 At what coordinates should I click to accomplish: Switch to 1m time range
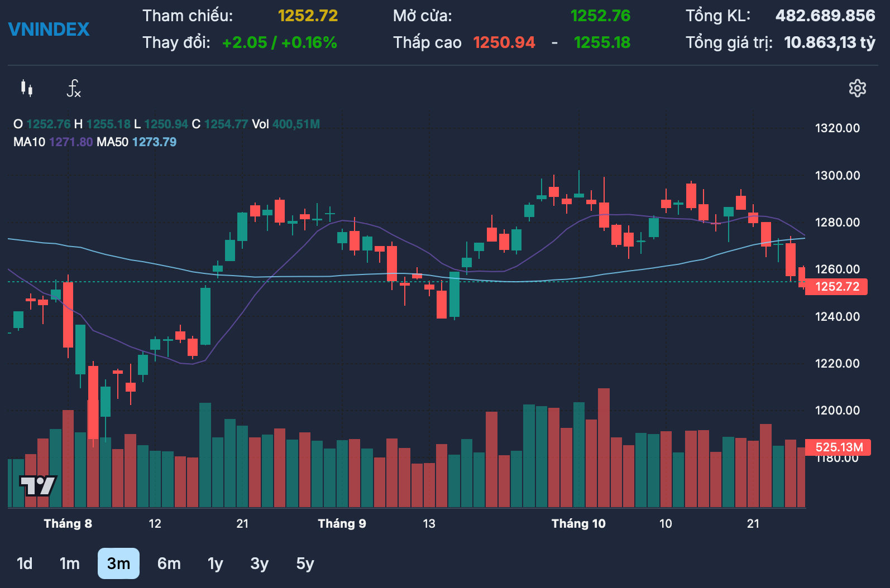click(70, 563)
